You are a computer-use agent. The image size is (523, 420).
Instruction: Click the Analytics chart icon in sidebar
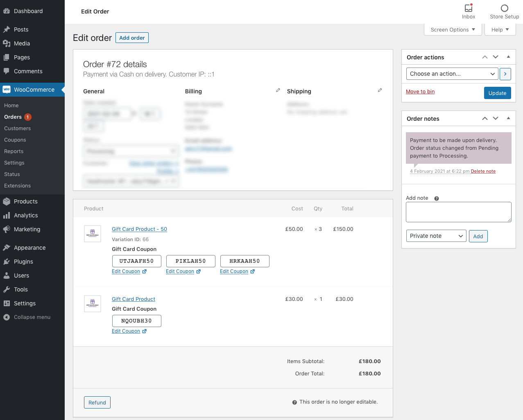coord(7,215)
